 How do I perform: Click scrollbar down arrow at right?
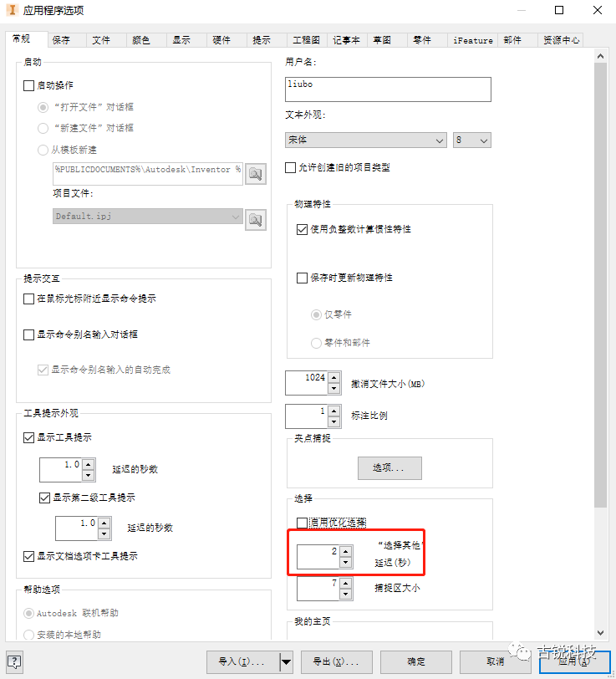coord(600,633)
